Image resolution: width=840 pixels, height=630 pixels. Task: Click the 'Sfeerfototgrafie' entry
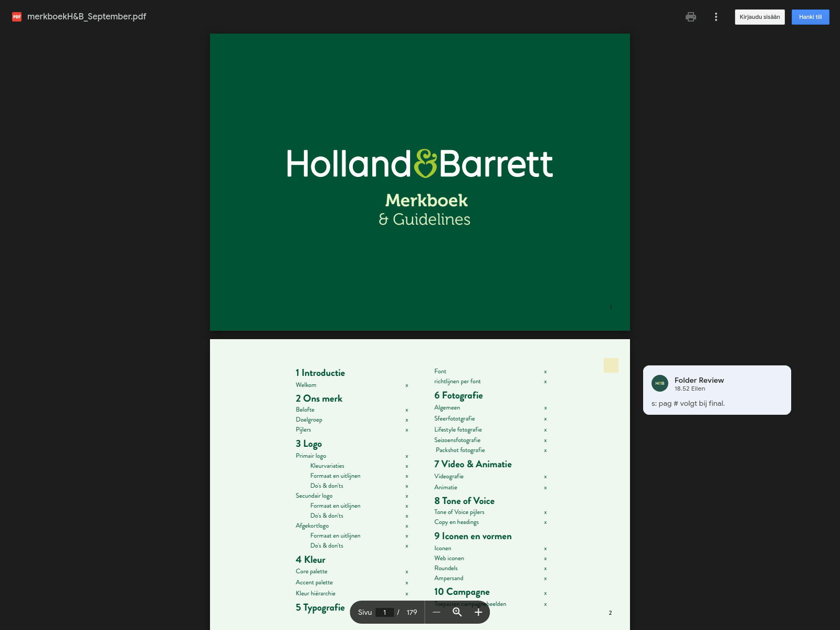[455, 418]
